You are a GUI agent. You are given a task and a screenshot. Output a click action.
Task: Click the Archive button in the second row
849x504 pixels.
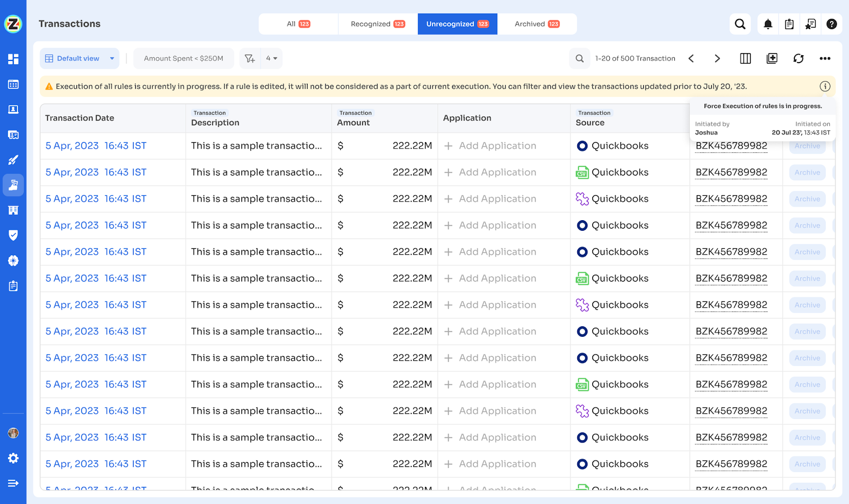[807, 172]
